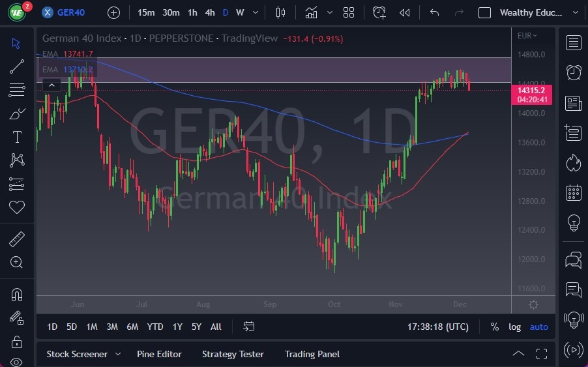Image resolution: width=588 pixels, height=367 pixels.
Task: Create an alert with alarm-plus icon
Action: [x=379, y=13]
